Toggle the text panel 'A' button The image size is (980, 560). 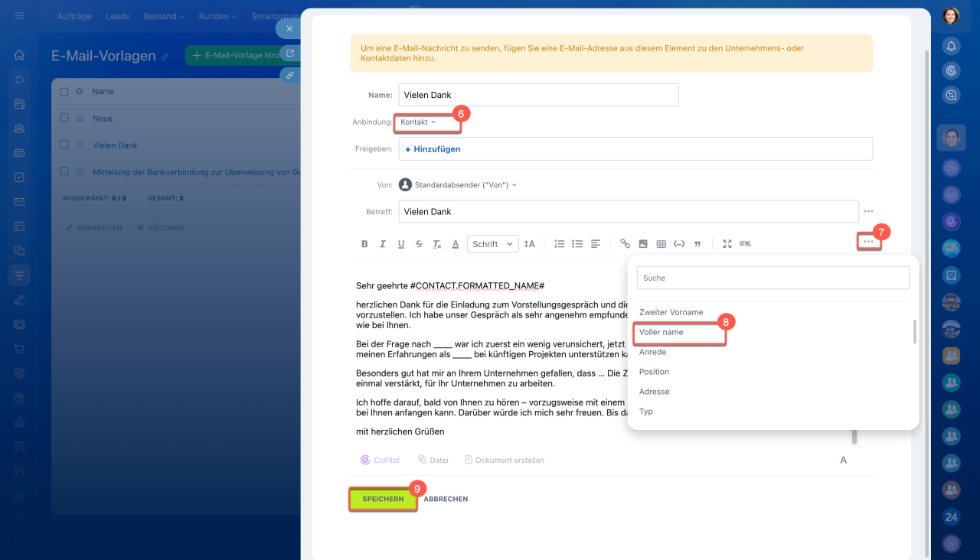pyautogui.click(x=844, y=461)
